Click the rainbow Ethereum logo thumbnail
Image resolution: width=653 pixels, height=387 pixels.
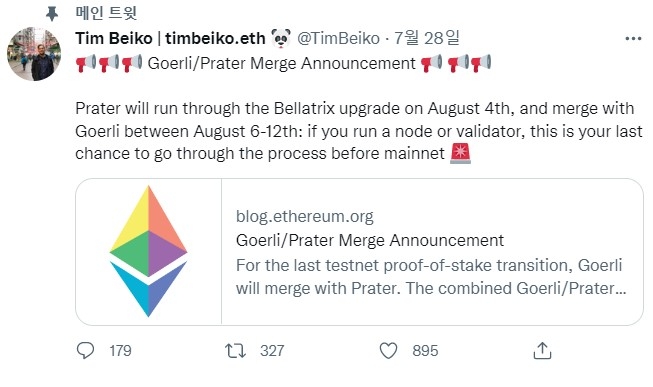click(x=148, y=251)
